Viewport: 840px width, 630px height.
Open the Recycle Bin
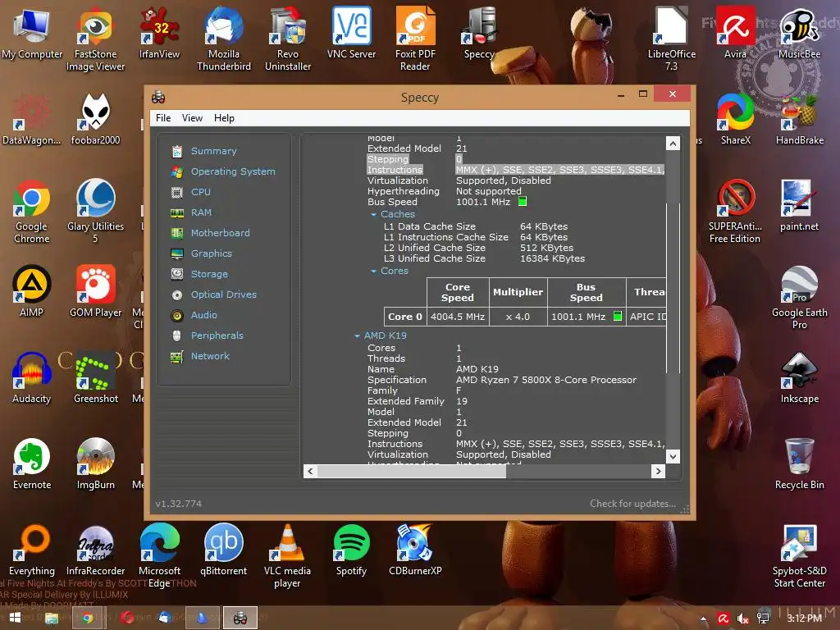tap(799, 464)
